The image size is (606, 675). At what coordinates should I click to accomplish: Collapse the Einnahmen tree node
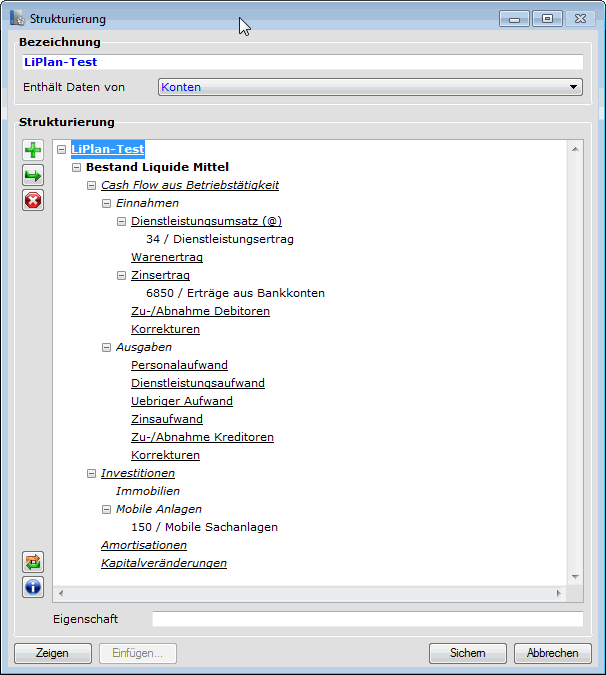tap(107, 204)
